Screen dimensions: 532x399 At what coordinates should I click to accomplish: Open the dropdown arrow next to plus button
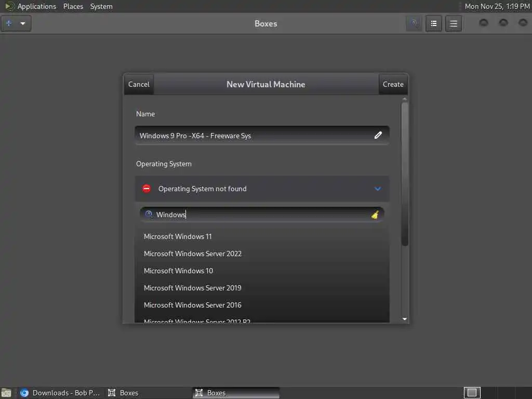pos(23,23)
